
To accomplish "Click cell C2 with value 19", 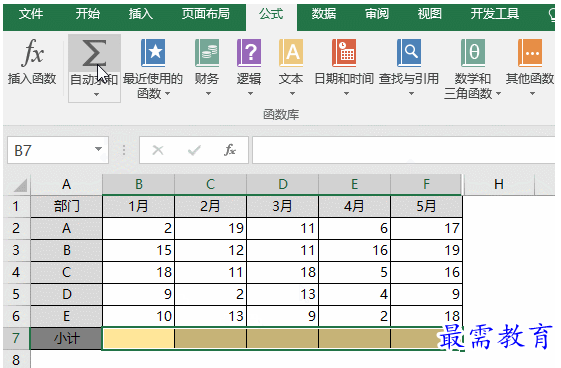I will (x=210, y=228).
